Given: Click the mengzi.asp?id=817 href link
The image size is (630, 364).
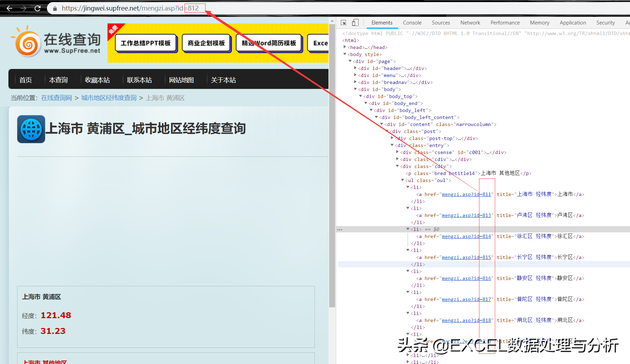Looking at the screenshot, I should (466, 299).
